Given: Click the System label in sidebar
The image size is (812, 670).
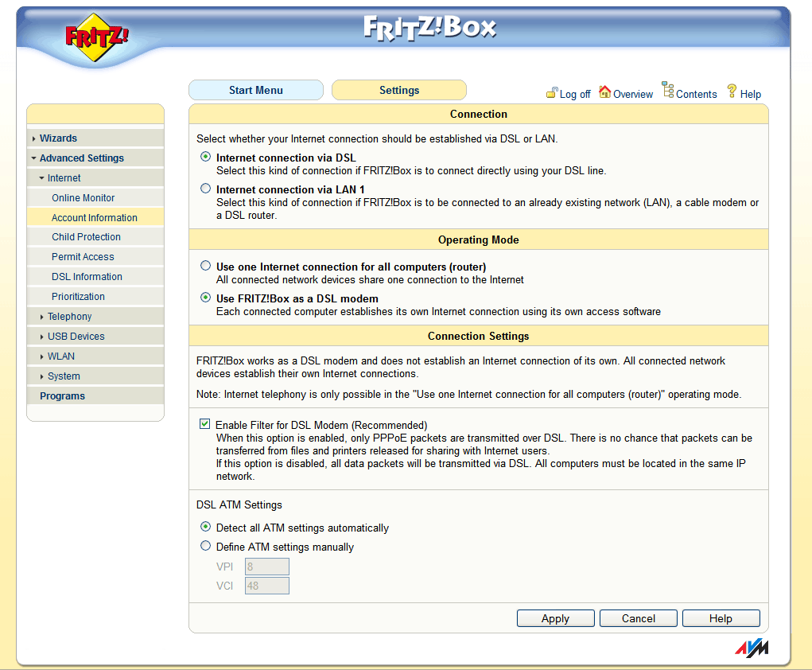Looking at the screenshot, I should (x=64, y=376).
